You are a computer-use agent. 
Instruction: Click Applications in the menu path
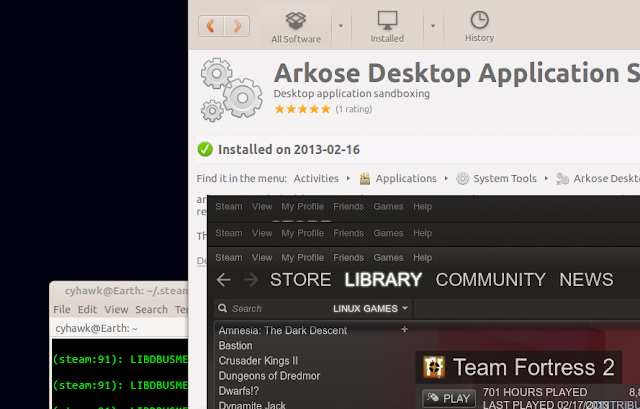406,178
